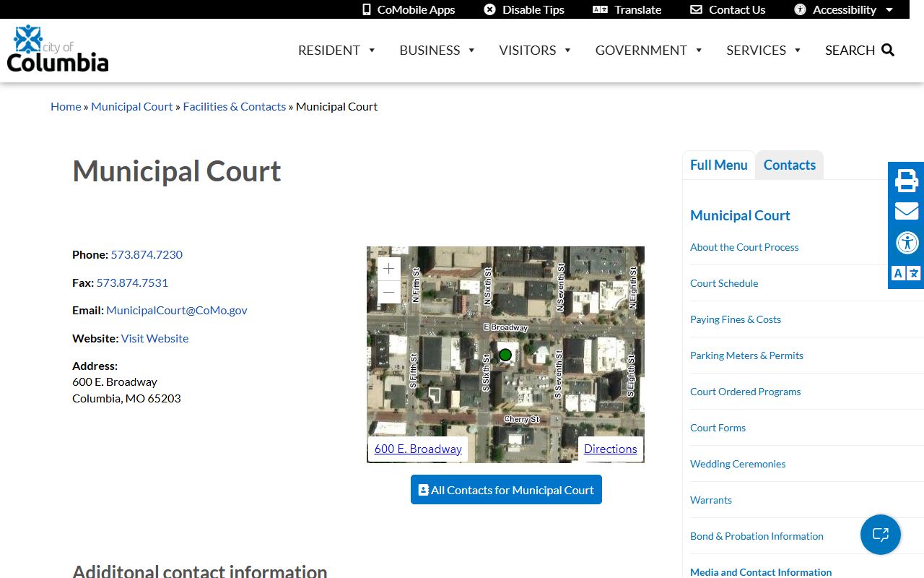
Task: Open Warrants sidebar item
Action: 711,500
